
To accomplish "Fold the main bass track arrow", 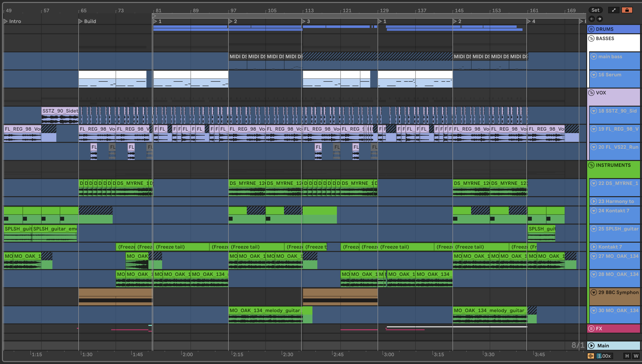I will click(594, 57).
